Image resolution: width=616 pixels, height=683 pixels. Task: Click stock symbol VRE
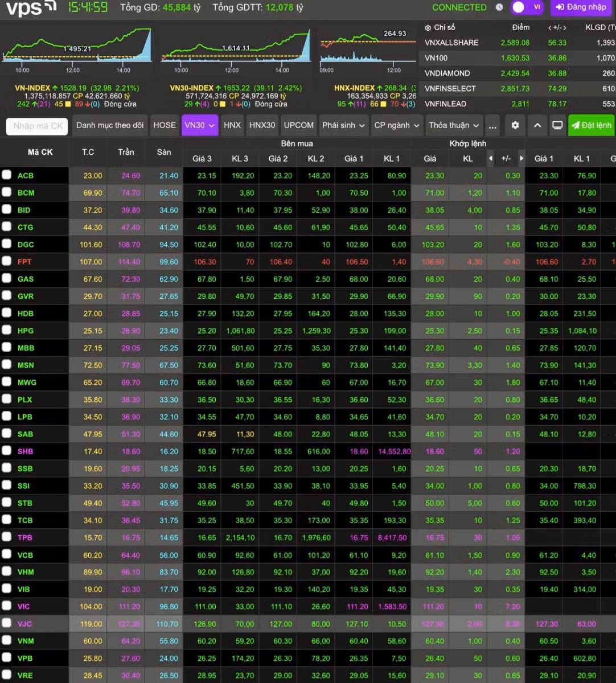coord(25,676)
